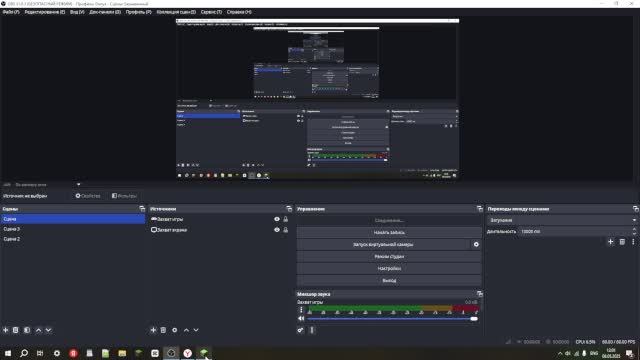Select scene Сцена 2 in list
The height and width of the screenshot is (360, 640).
pyautogui.click(x=73, y=239)
